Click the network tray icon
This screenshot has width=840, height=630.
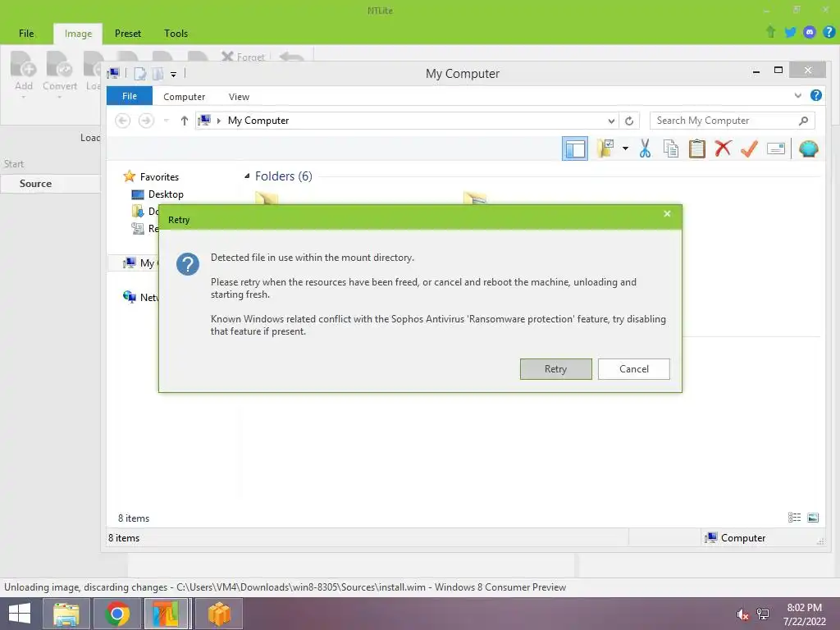coord(762,614)
